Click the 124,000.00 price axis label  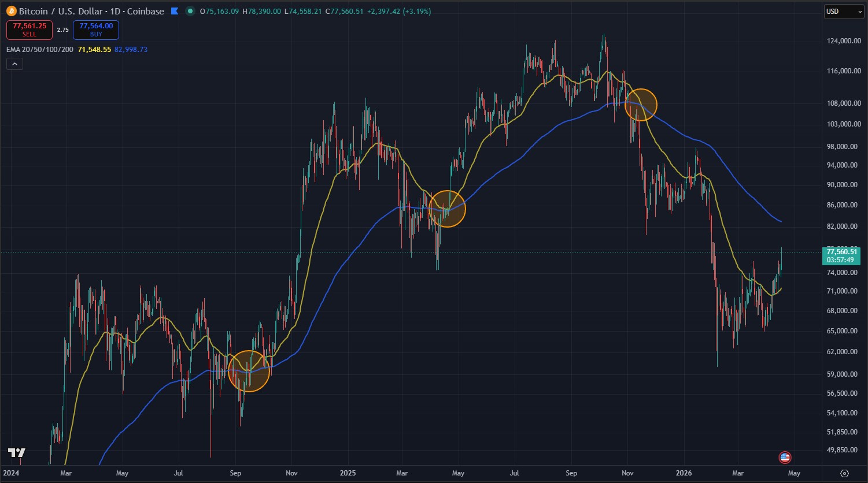pos(843,41)
